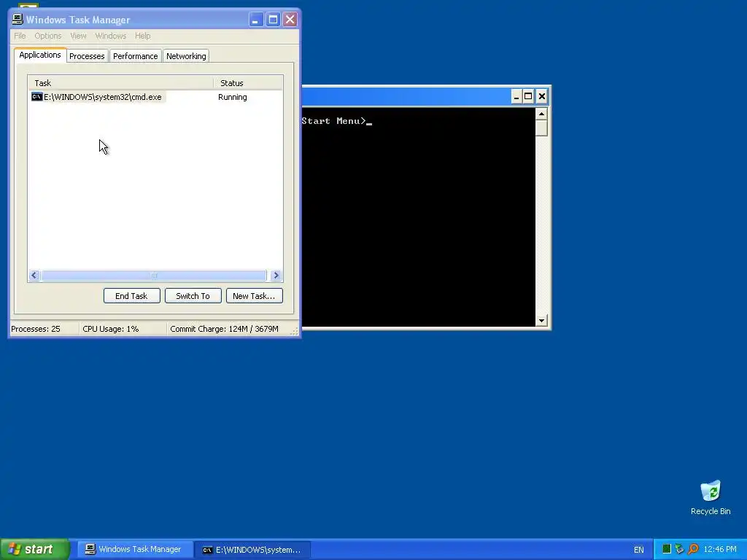Click the EN language indicator

pyautogui.click(x=639, y=550)
